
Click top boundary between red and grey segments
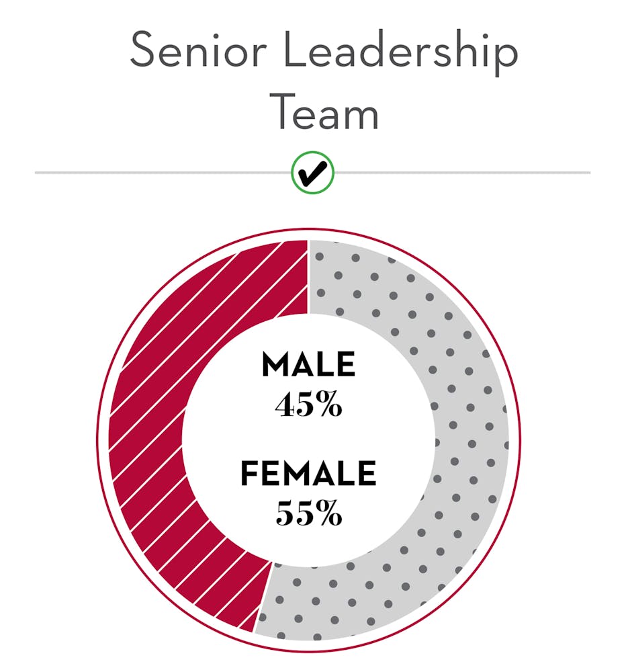(308, 278)
